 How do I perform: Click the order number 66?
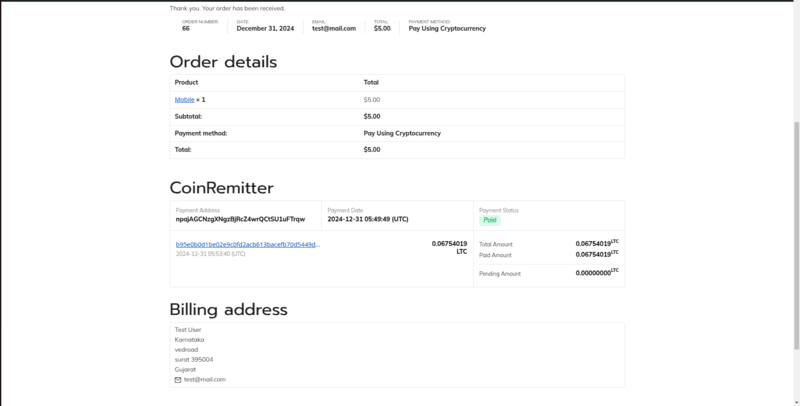186,28
